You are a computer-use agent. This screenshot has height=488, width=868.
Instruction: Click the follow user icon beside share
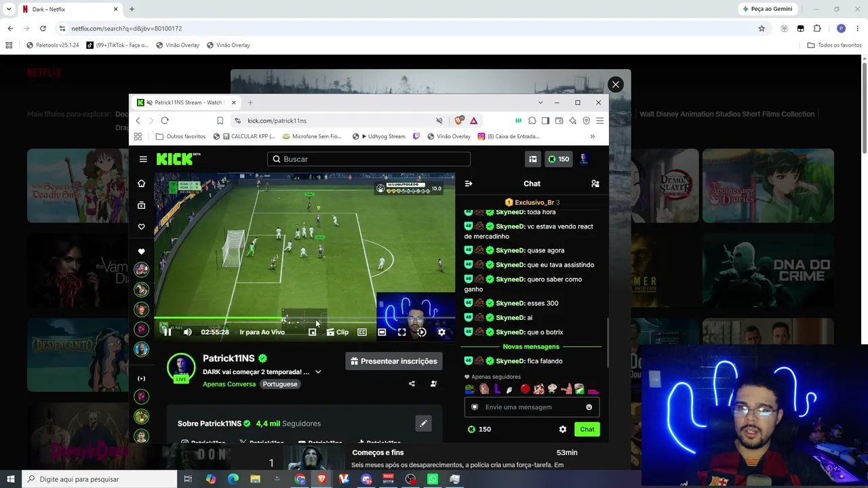tap(433, 384)
